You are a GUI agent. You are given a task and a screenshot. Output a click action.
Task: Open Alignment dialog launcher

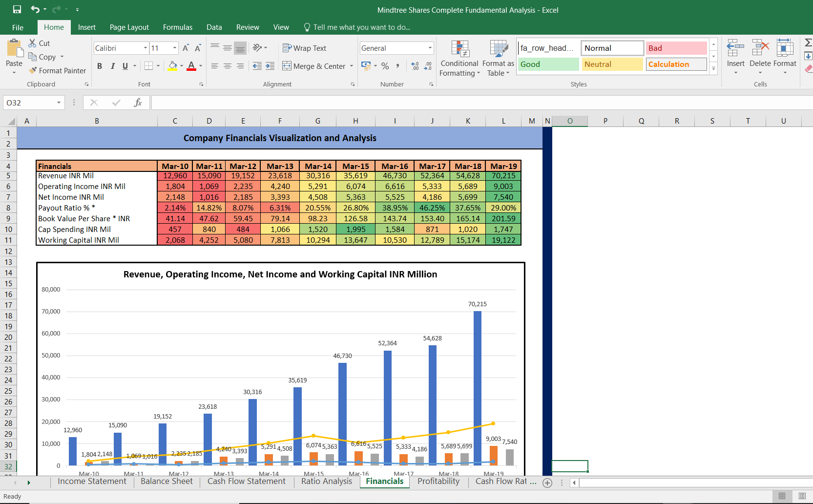point(353,84)
